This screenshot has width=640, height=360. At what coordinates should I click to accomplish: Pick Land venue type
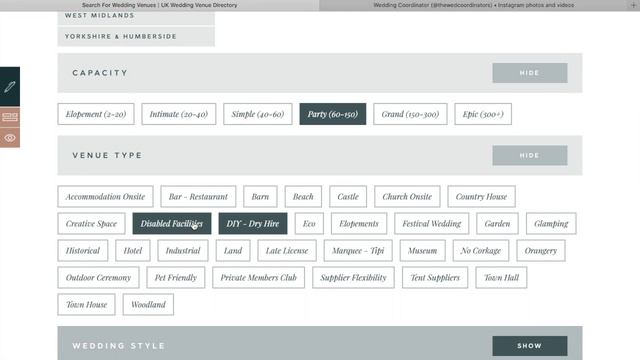233,251
